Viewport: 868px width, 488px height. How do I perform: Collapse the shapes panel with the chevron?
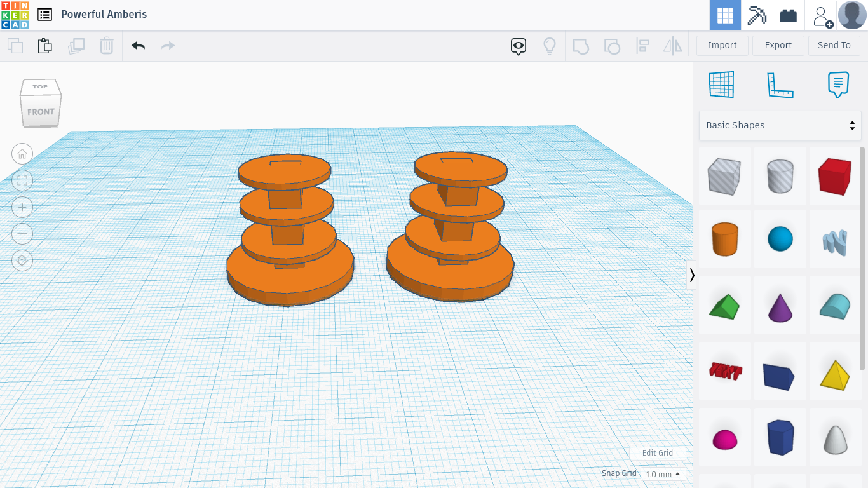[x=692, y=274]
